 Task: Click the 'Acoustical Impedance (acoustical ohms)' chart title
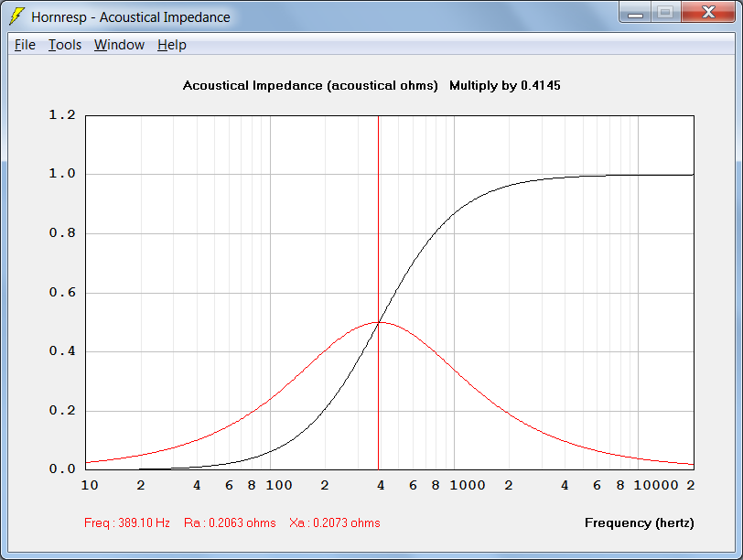coord(310,85)
